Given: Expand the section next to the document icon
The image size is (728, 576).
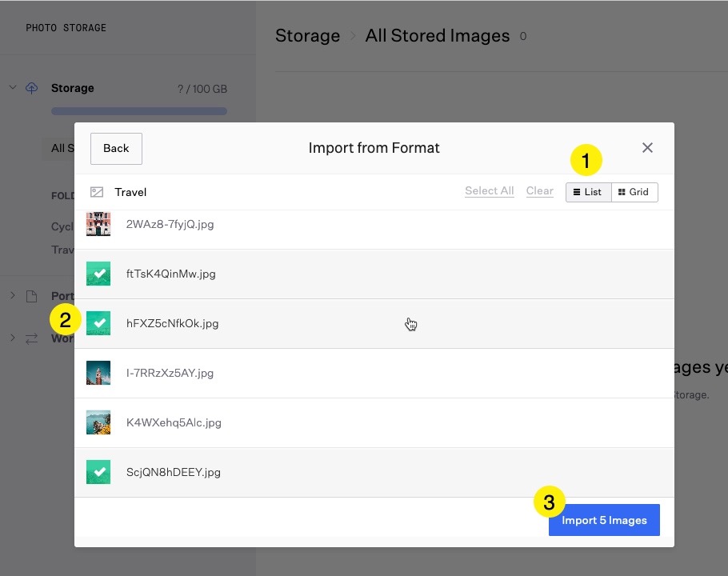Looking at the screenshot, I should [x=13, y=296].
